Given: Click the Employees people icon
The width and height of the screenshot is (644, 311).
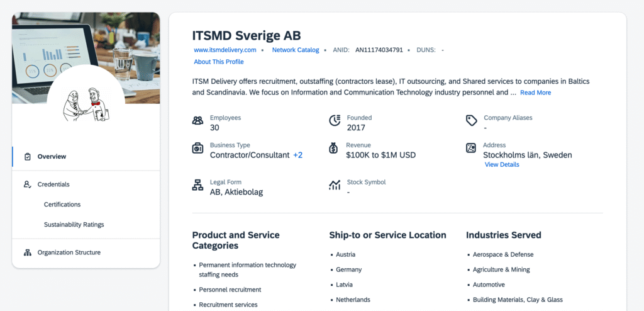Looking at the screenshot, I should [197, 120].
